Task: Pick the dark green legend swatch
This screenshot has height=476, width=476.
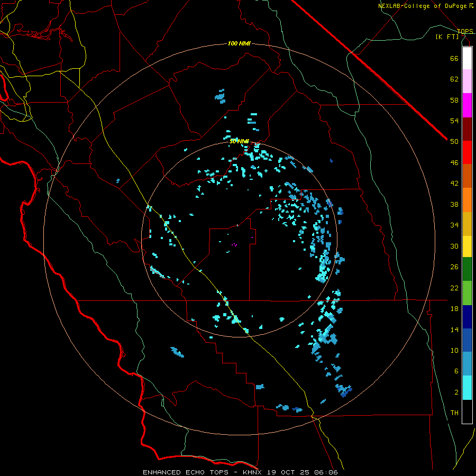Action: click(x=467, y=269)
